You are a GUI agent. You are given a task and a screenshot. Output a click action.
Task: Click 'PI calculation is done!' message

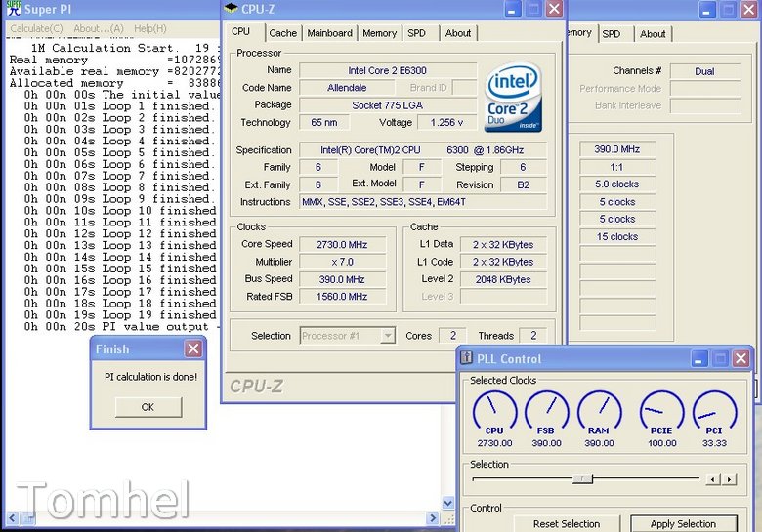tap(150, 377)
